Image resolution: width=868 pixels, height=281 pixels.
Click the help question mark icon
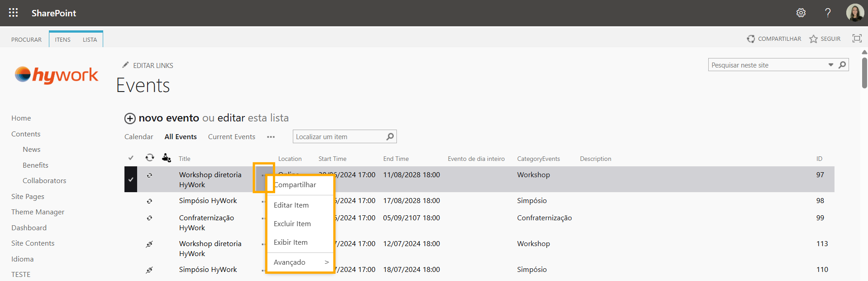click(x=827, y=13)
